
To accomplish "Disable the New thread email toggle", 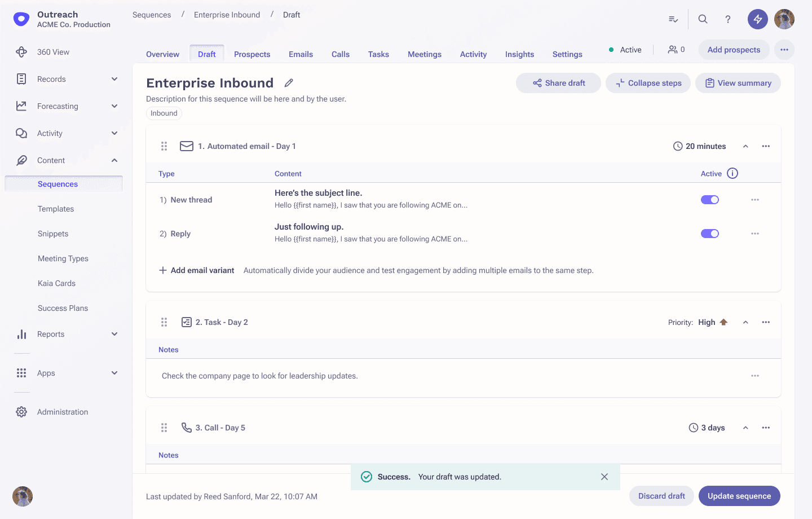I will point(709,200).
